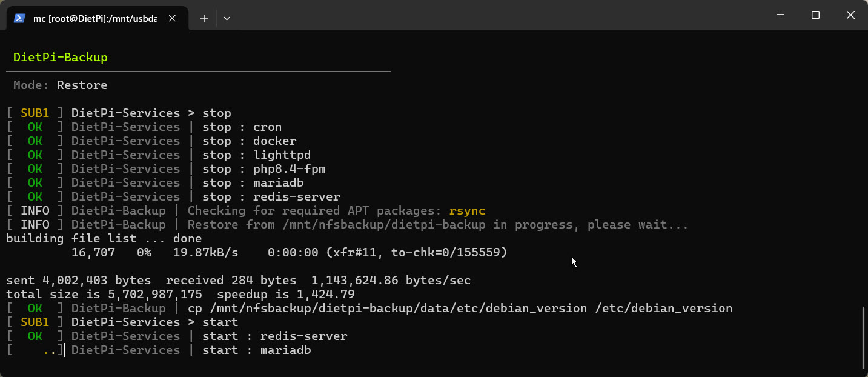Click the start : redis-server line

(x=177, y=336)
